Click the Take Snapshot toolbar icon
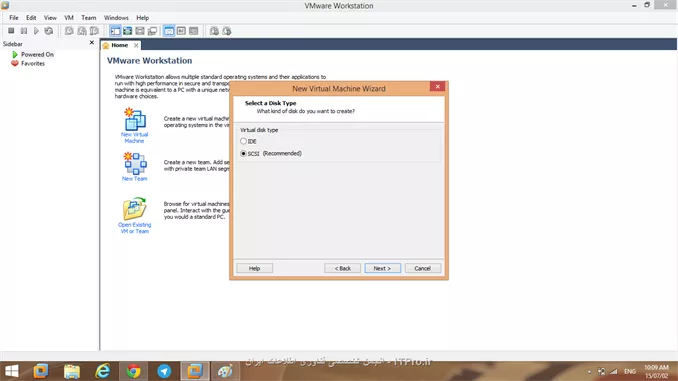The image size is (678, 381). coord(69,31)
